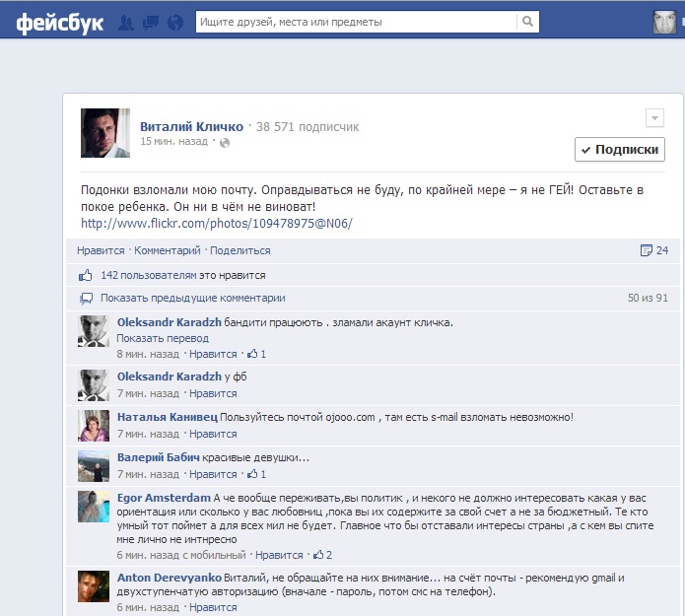Open the user avatar in top bar
This screenshot has width=685, height=616.
[664, 22]
